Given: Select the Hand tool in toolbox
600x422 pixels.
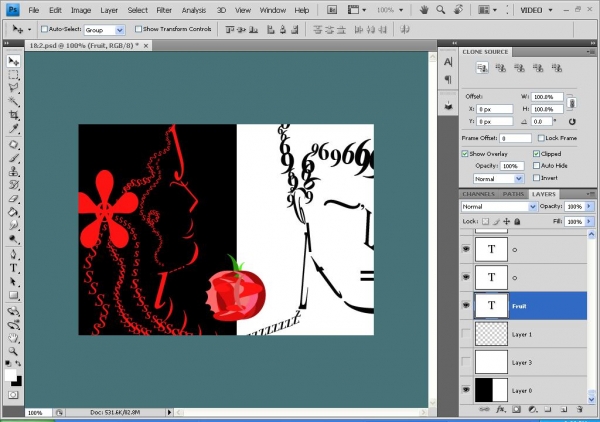Looking at the screenshot, I should click(13, 338).
